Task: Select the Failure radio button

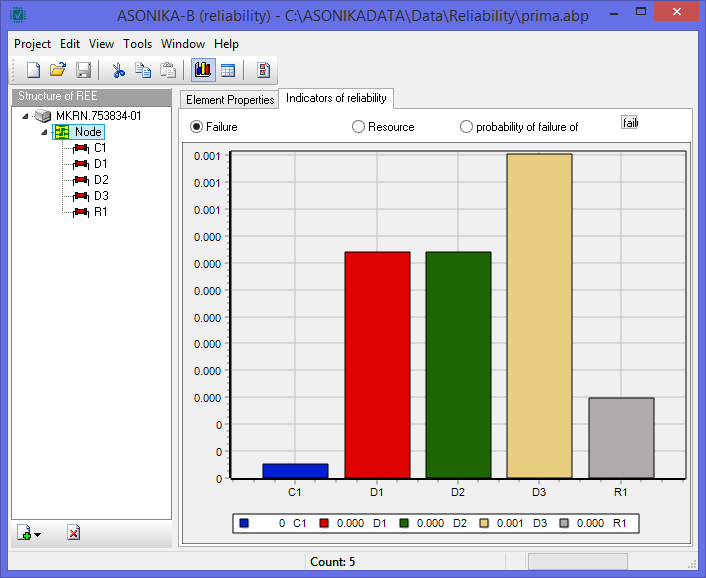Action: pyautogui.click(x=197, y=127)
